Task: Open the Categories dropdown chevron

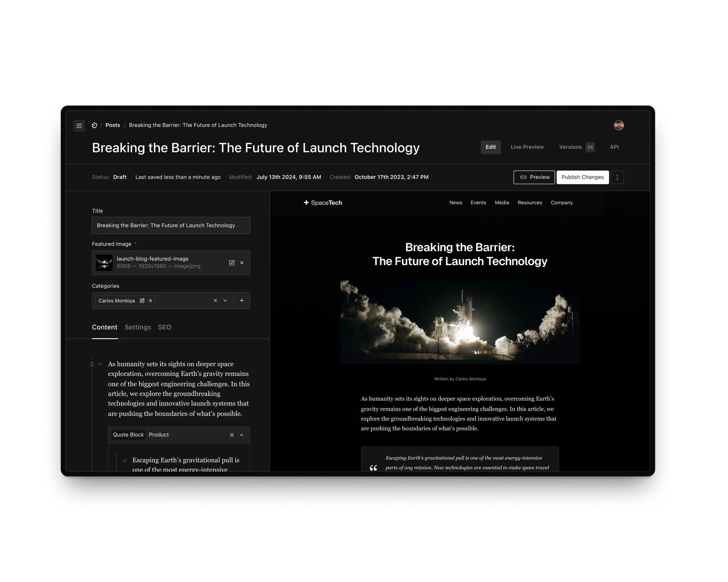Action: pyautogui.click(x=225, y=301)
